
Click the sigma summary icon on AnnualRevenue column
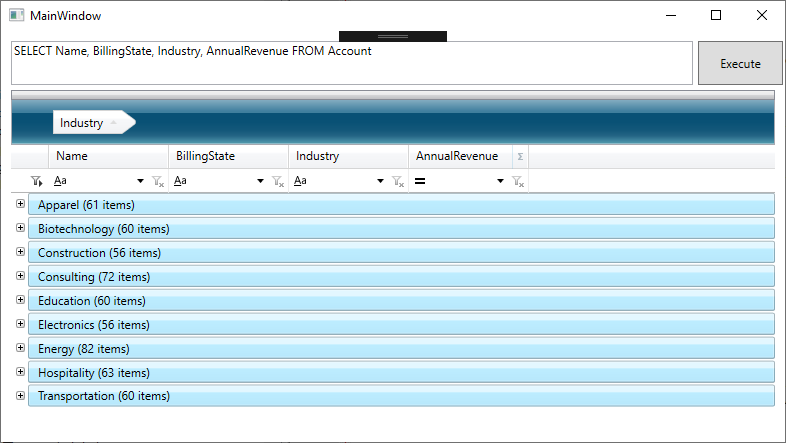coord(520,157)
